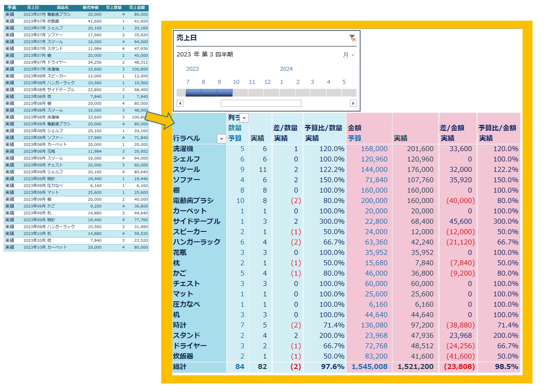Click the timeline's left scroll arrow
Screen dimensions: 551x392
pyautogui.click(x=180, y=103)
